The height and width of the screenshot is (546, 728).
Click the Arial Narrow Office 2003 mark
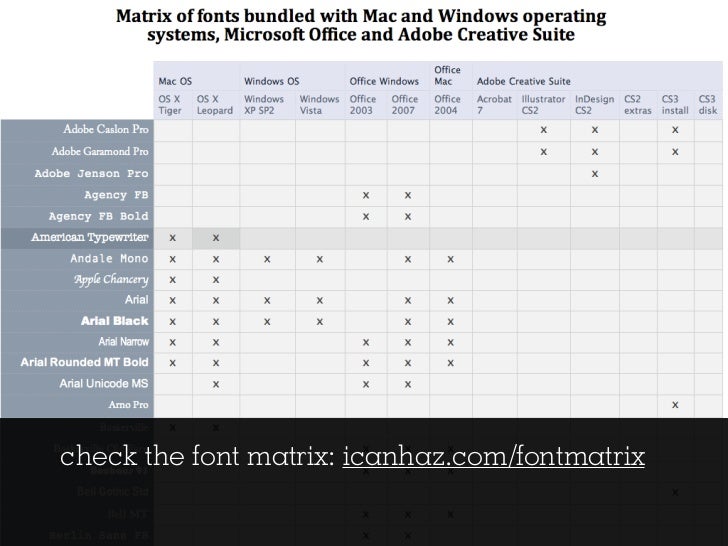pyautogui.click(x=366, y=343)
